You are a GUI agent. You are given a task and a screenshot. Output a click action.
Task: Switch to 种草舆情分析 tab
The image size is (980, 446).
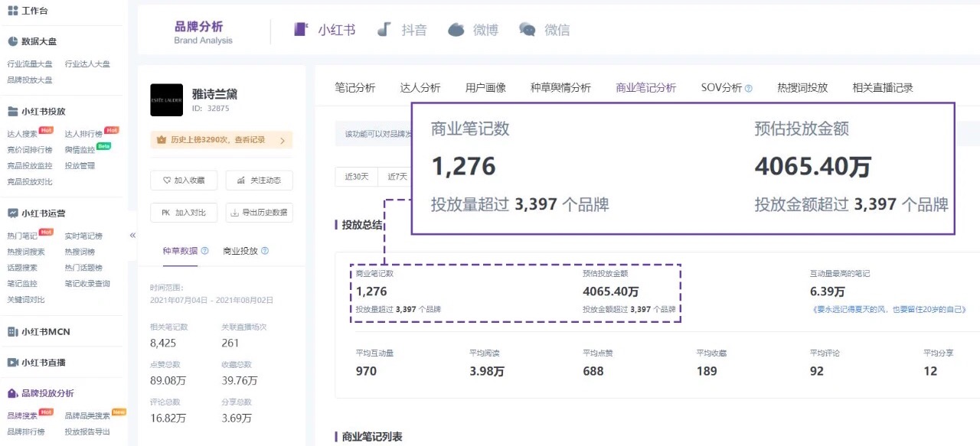click(560, 88)
